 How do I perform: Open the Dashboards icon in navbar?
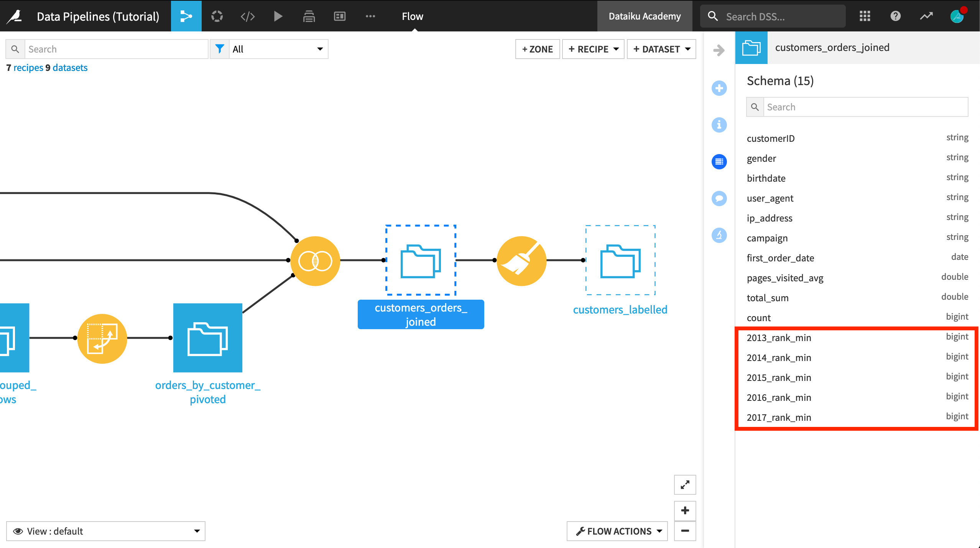(340, 16)
